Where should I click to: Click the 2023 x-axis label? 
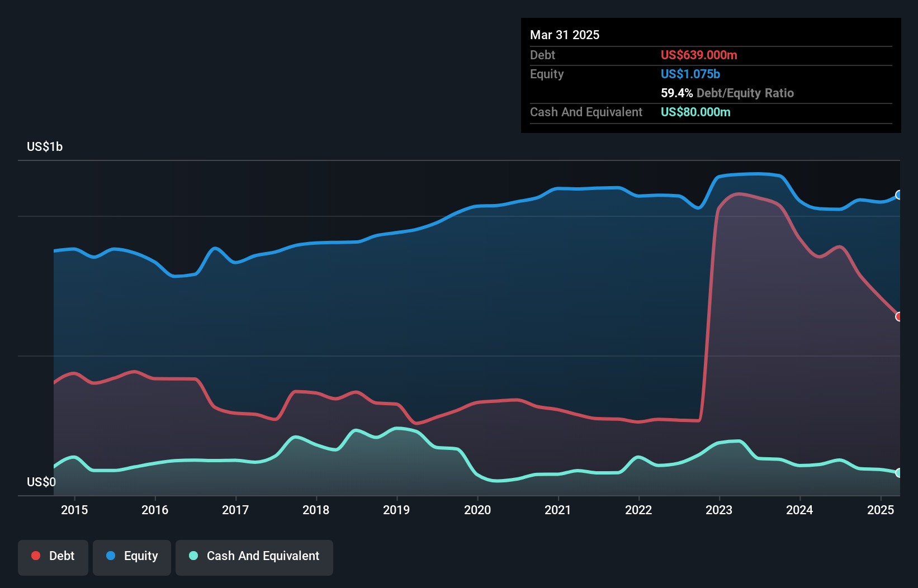coord(719,510)
